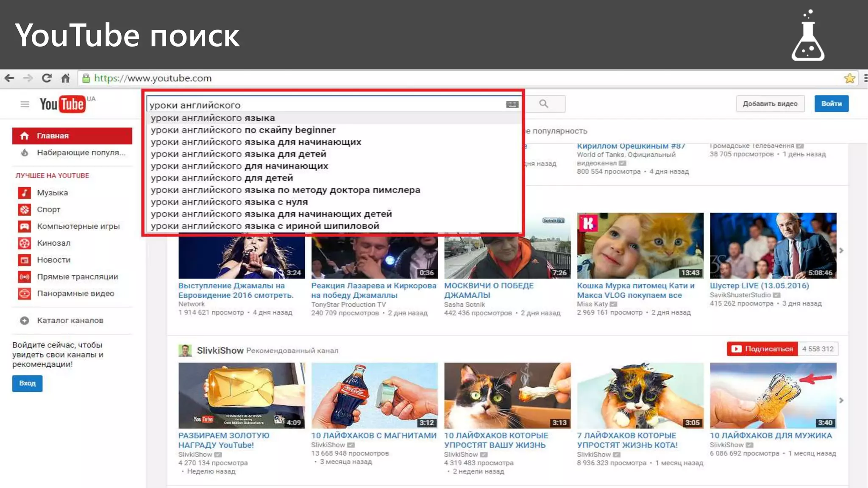Image resolution: width=868 pixels, height=488 pixels.
Task: Open the Главная sidebar tab
Action: pos(72,136)
